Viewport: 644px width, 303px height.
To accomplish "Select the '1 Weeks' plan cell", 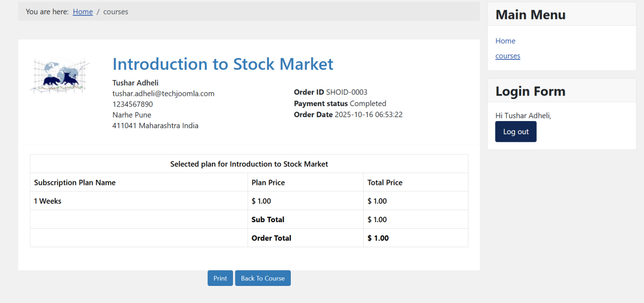I will [x=48, y=201].
